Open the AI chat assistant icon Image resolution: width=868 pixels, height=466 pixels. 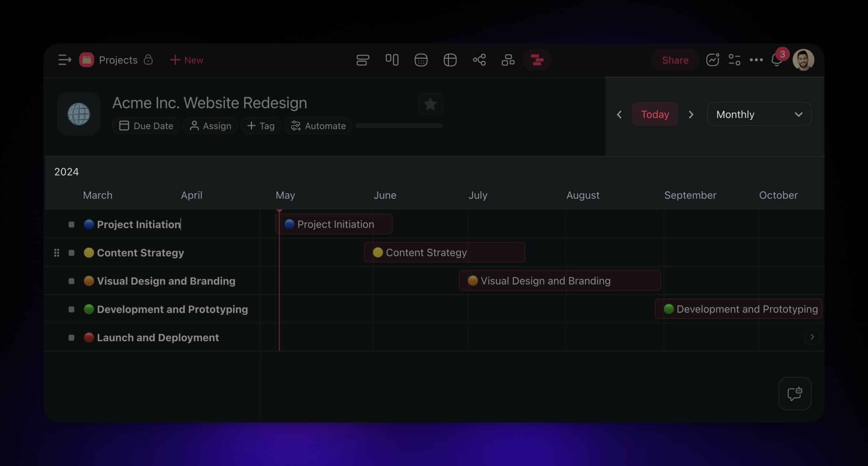tap(794, 393)
